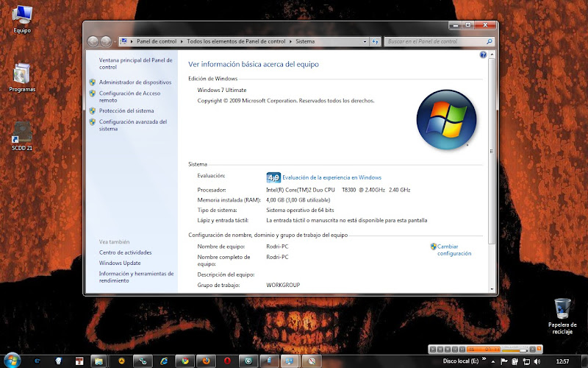Click Cambiar configuración link
Image resolution: width=588 pixels, height=368 pixels.
coord(453,250)
